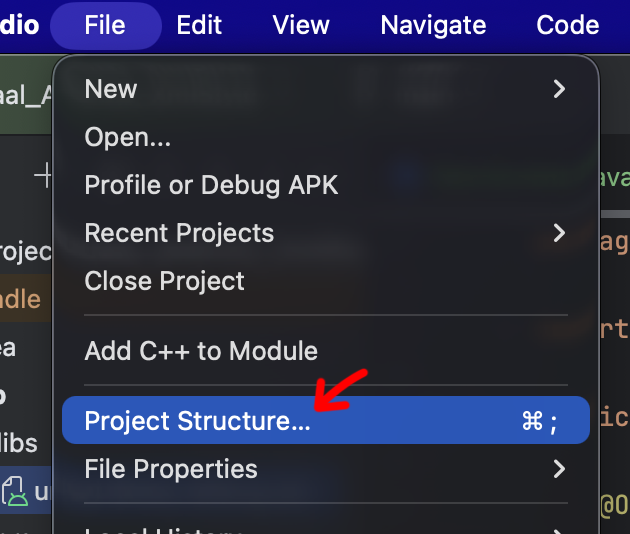Click the plus icon in the left panel

tap(44, 177)
